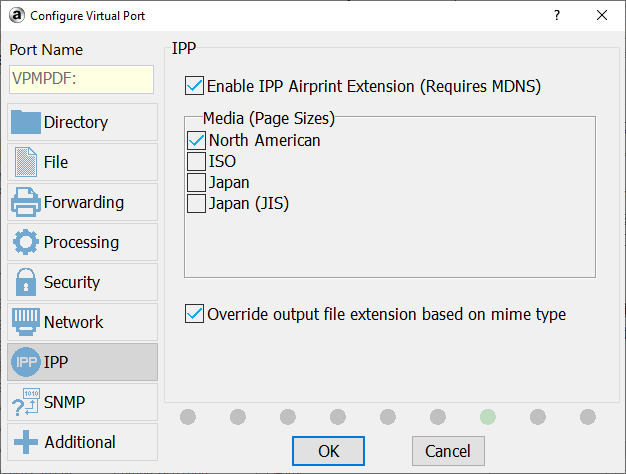Check the Japan media option
Image resolution: width=626 pixels, height=474 pixels.
tap(197, 182)
